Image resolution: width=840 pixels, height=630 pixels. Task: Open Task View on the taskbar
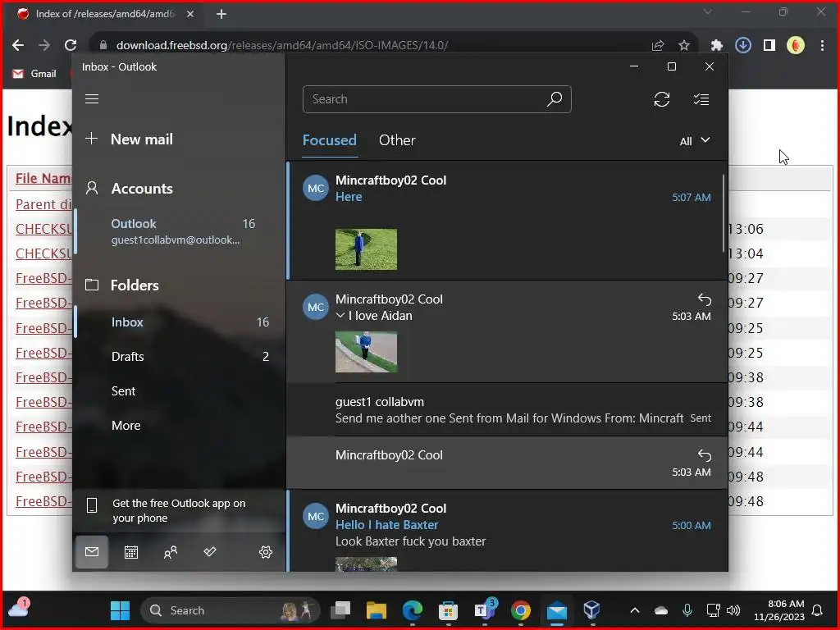click(340, 610)
